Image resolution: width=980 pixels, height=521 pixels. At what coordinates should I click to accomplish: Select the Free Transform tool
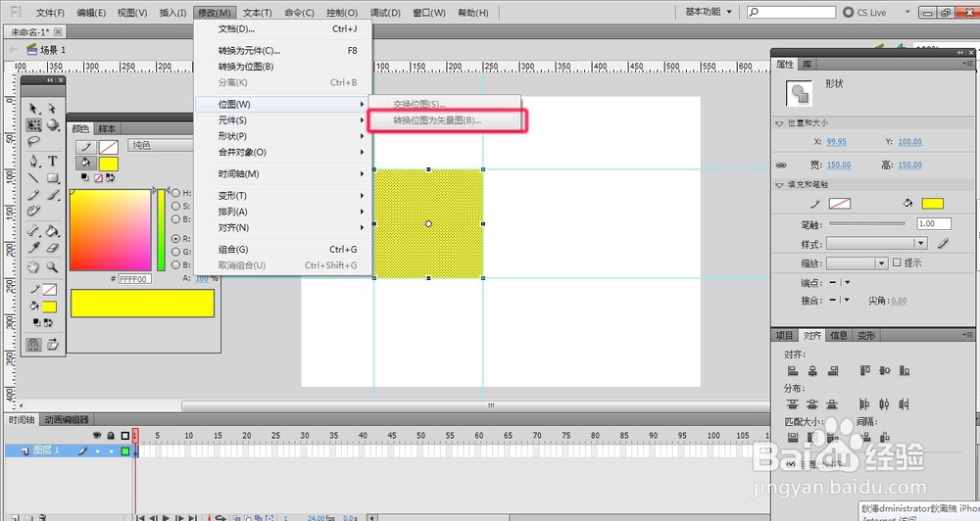(33, 125)
